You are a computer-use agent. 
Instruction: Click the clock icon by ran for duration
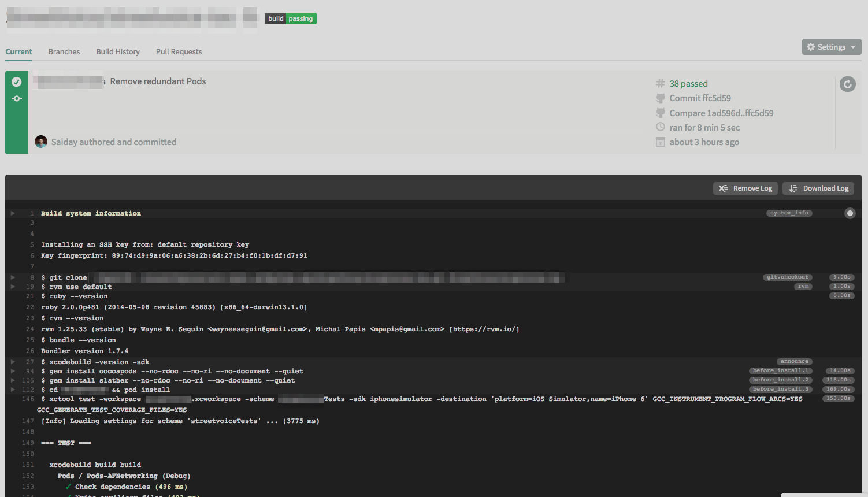coord(661,127)
